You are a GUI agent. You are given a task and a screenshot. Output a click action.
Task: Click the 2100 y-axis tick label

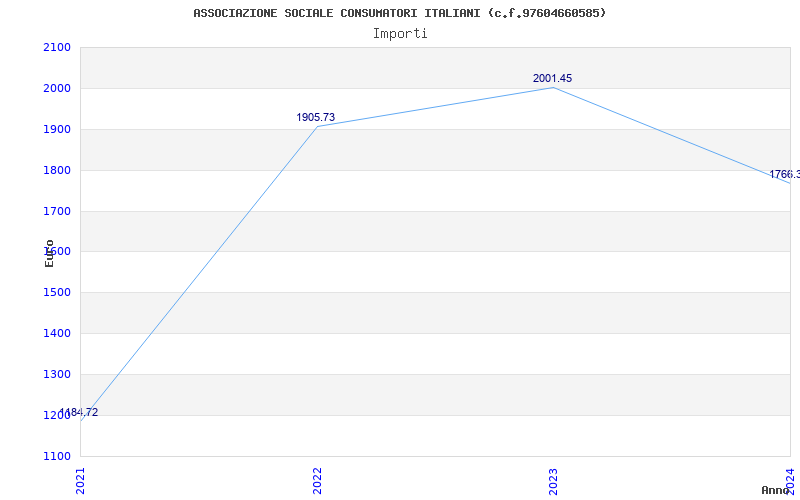[57, 47]
